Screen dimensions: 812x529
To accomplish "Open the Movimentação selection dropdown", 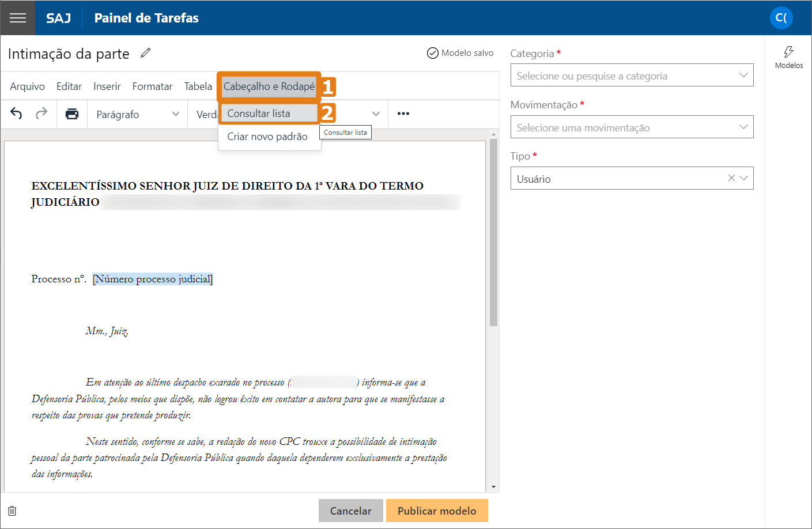I will point(632,127).
